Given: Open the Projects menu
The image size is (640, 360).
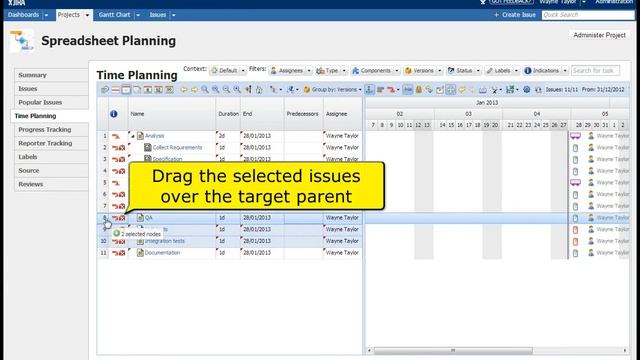Looking at the screenshot, I should point(73,15).
